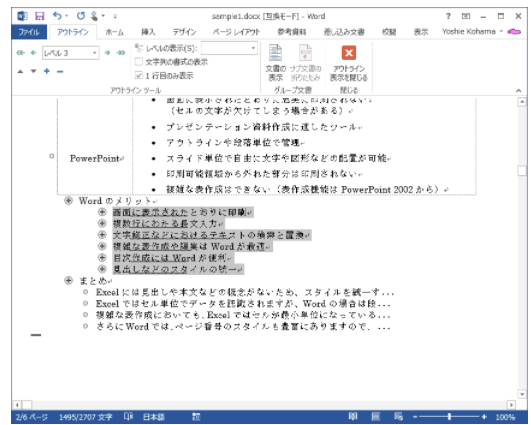Screen dimensions: 531x425
Task: Expand 複雑な表作成や編集は plus marker
Action: pos(102,246)
